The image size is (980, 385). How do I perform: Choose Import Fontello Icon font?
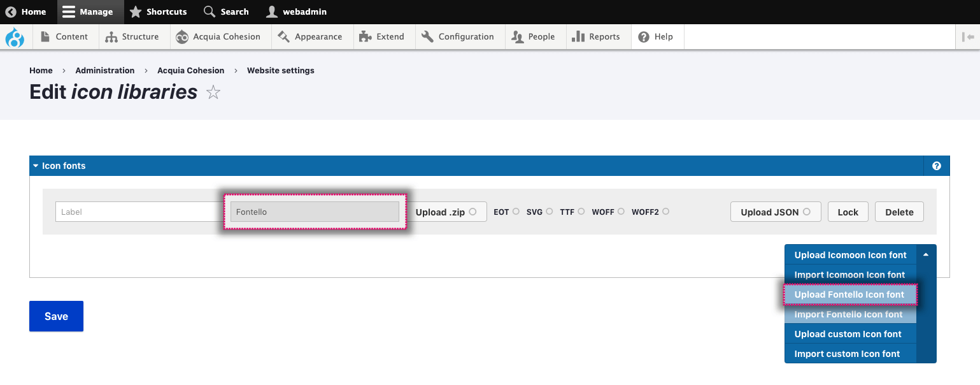[x=850, y=314]
